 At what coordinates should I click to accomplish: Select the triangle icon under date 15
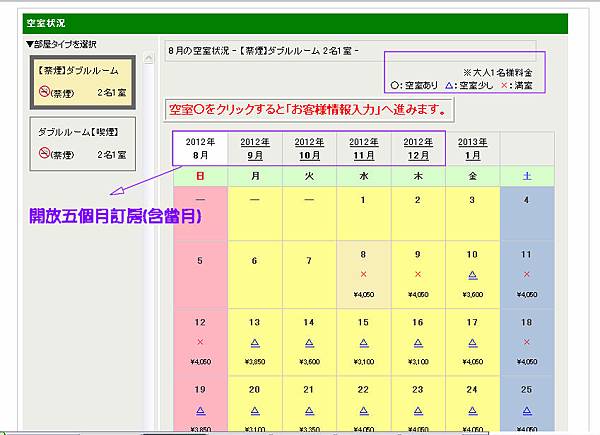point(364,343)
